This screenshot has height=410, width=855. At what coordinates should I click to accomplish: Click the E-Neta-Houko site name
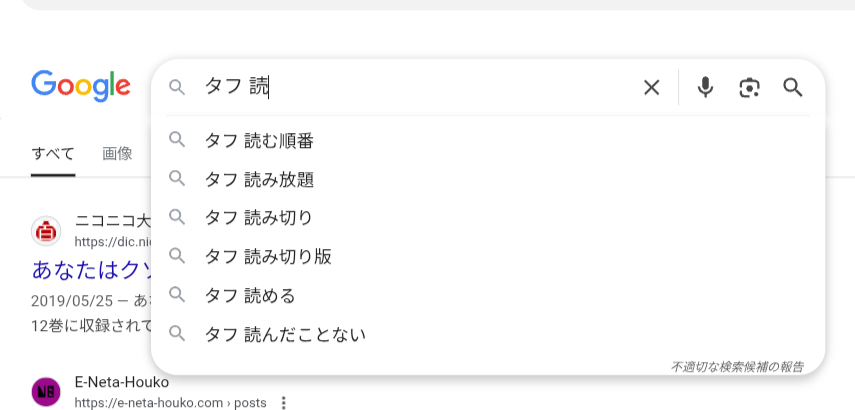point(122,383)
